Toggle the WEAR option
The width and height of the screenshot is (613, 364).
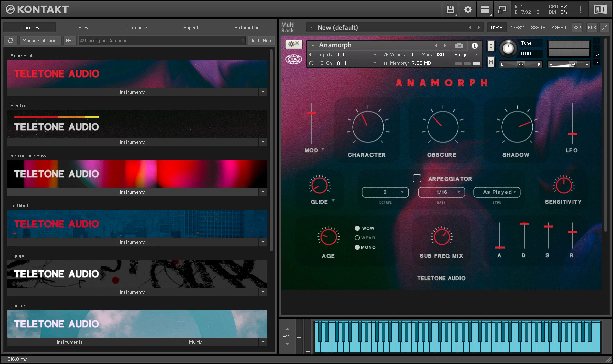(357, 238)
